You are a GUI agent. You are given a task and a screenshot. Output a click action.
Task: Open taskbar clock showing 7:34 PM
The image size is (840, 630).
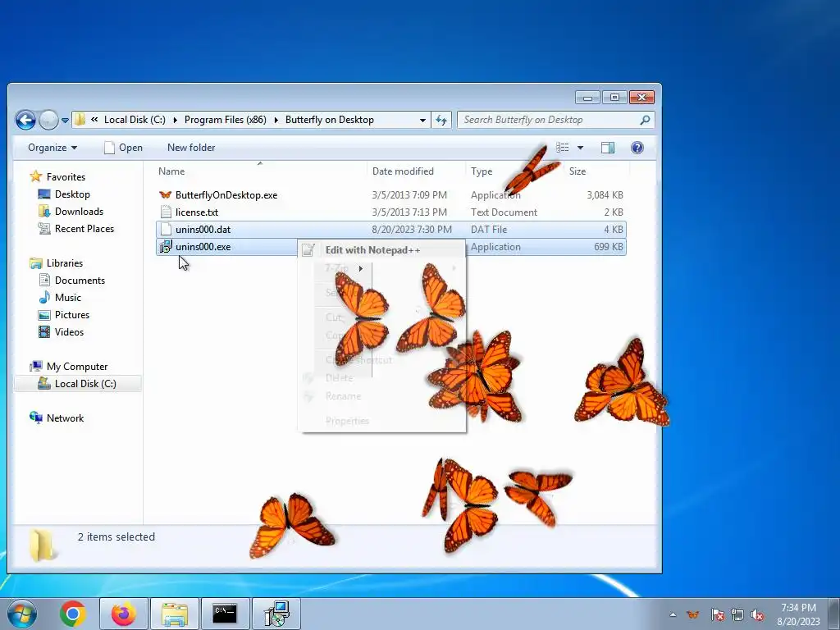coord(798,614)
